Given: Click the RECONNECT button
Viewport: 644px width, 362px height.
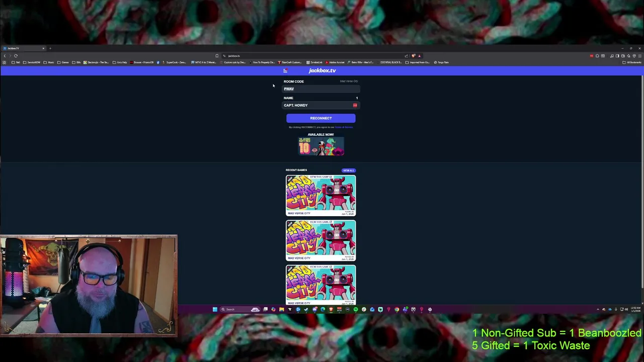Looking at the screenshot, I should [x=320, y=118].
